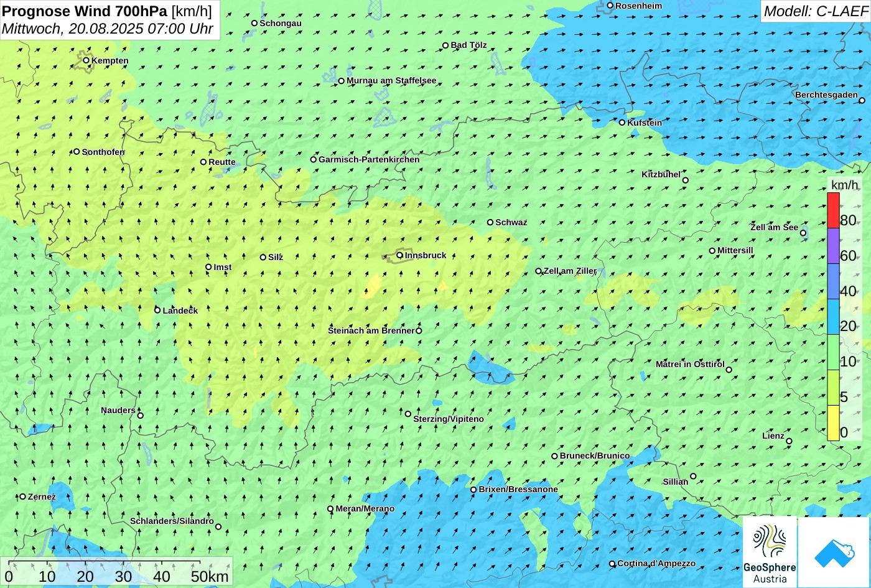Select the Sterzing/Vipiteno marker
Viewport: 871px width, 588px height.
[x=408, y=414]
